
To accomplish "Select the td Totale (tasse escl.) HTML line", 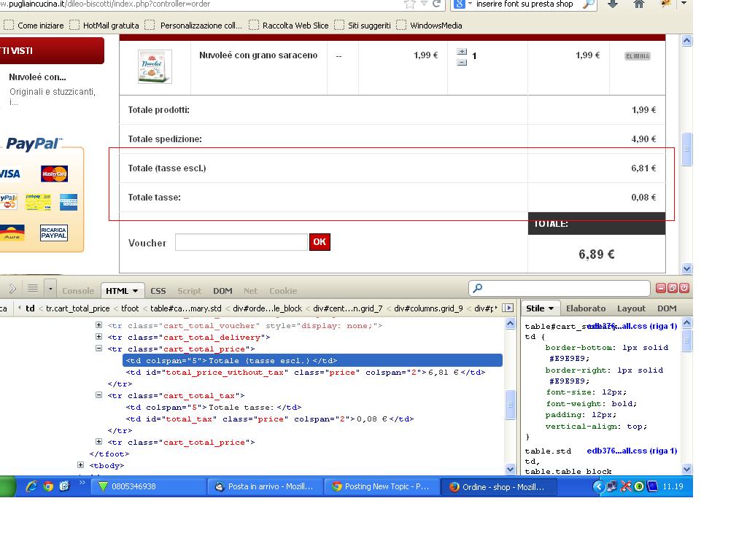I will (312, 360).
